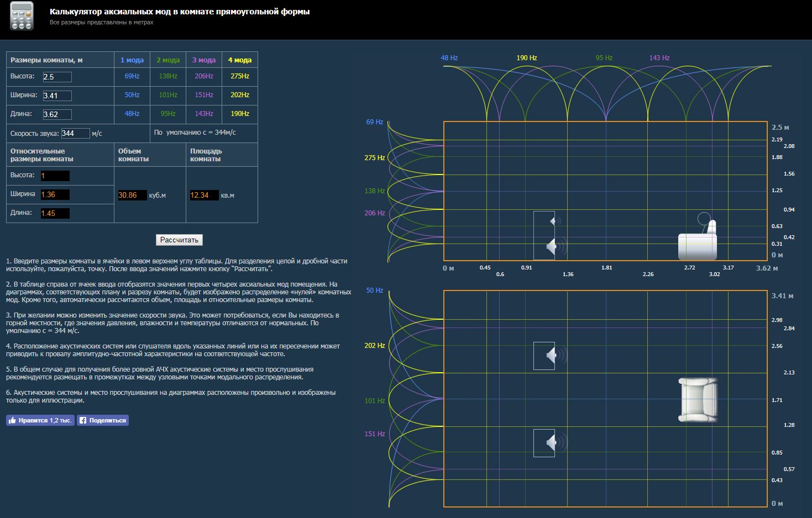Screen dimensions: 812x518
Task: Click the armchair icon in side-view diagram
Action: tap(698, 239)
